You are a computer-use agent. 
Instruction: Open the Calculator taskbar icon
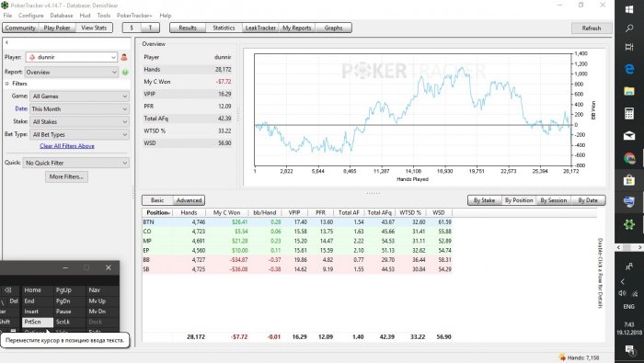[629, 113]
